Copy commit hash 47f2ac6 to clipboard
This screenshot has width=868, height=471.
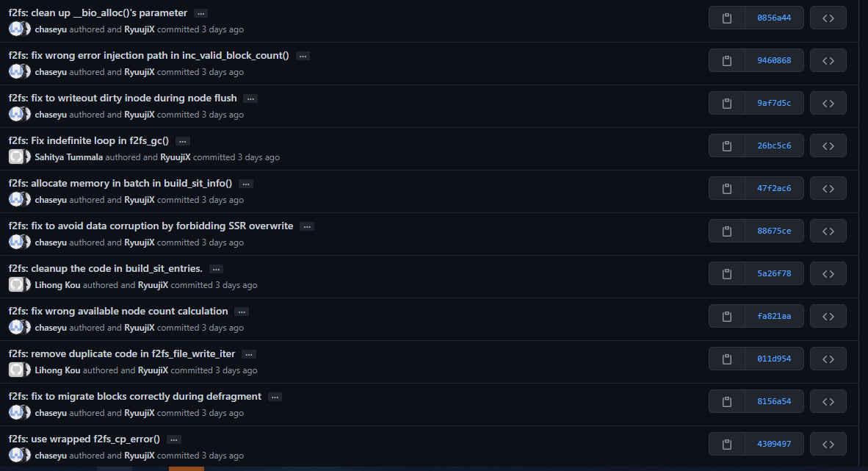point(727,188)
